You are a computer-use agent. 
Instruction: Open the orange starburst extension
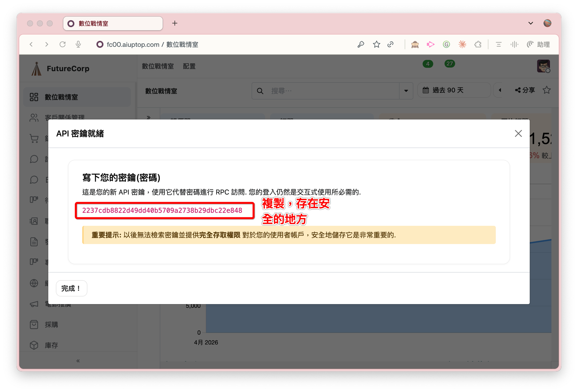(x=462, y=45)
